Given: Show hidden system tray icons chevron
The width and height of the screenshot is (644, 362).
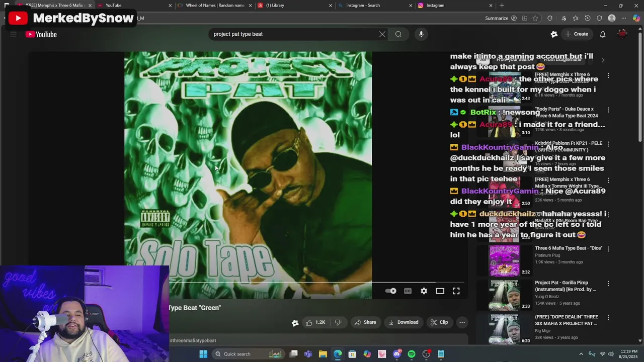Looking at the screenshot, I should (x=581, y=354).
